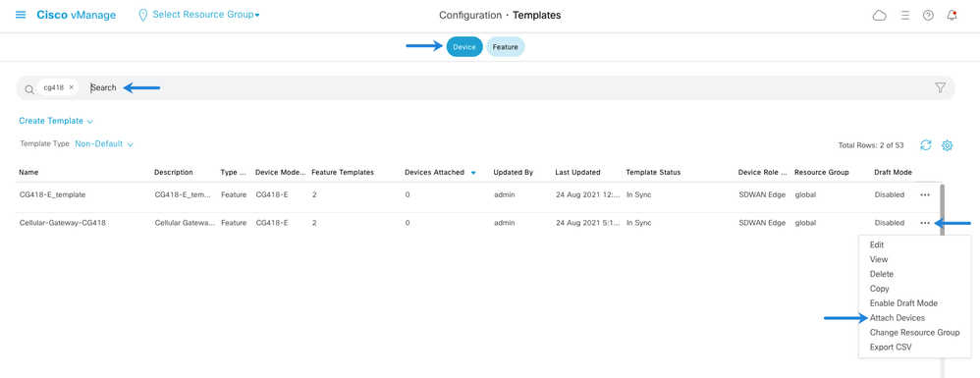Sort by Updated By column header

[x=513, y=173]
